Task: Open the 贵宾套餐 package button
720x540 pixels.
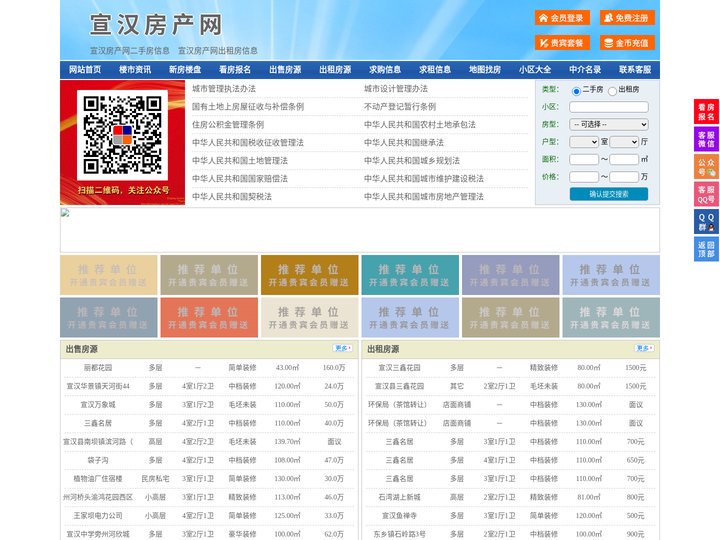Action: pos(562,43)
